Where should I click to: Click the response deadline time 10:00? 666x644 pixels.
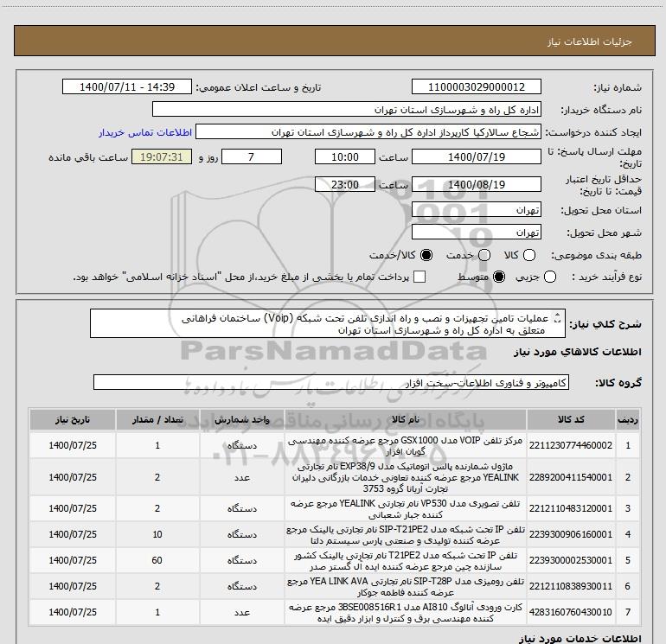(x=345, y=157)
